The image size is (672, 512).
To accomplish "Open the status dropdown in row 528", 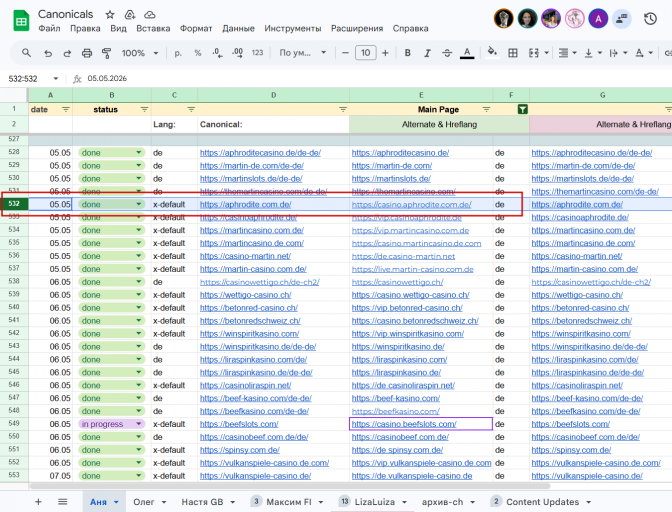I will [139, 153].
